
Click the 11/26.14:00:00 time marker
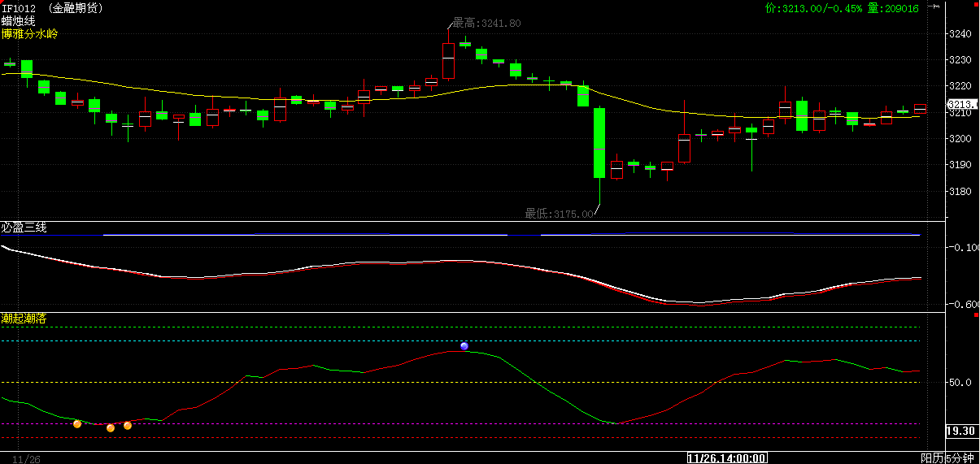point(727,458)
